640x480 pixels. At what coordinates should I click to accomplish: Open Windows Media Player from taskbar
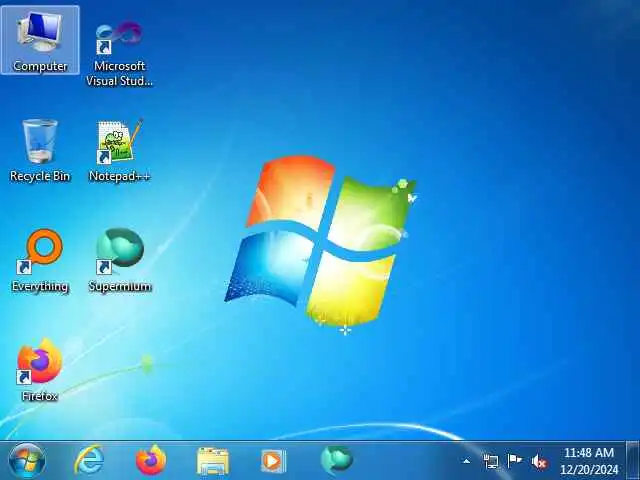click(273, 461)
